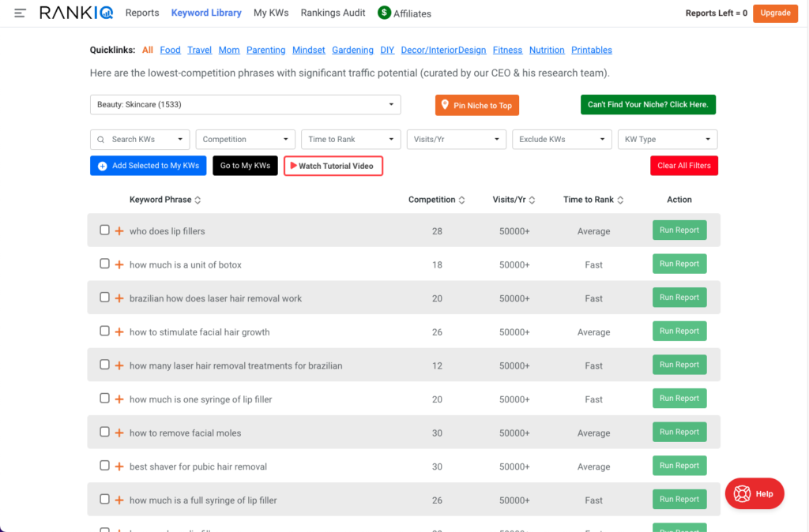Open the Visits/Yr filter dropdown
Image resolution: width=809 pixels, height=532 pixels.
point(456,139)
